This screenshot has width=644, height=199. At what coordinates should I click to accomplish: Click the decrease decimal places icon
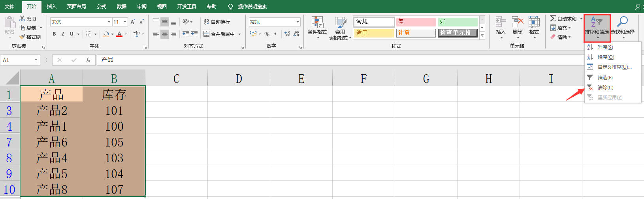(296, 34)
